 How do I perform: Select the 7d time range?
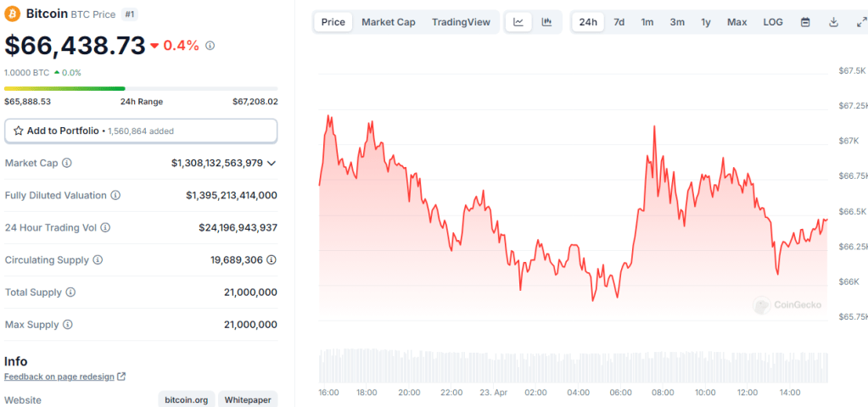619,22
